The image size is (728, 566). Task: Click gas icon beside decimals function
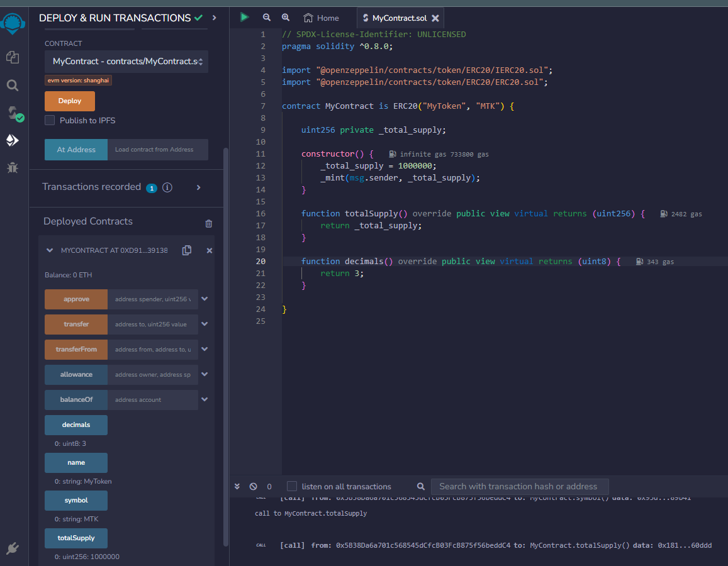click(639, 262)
